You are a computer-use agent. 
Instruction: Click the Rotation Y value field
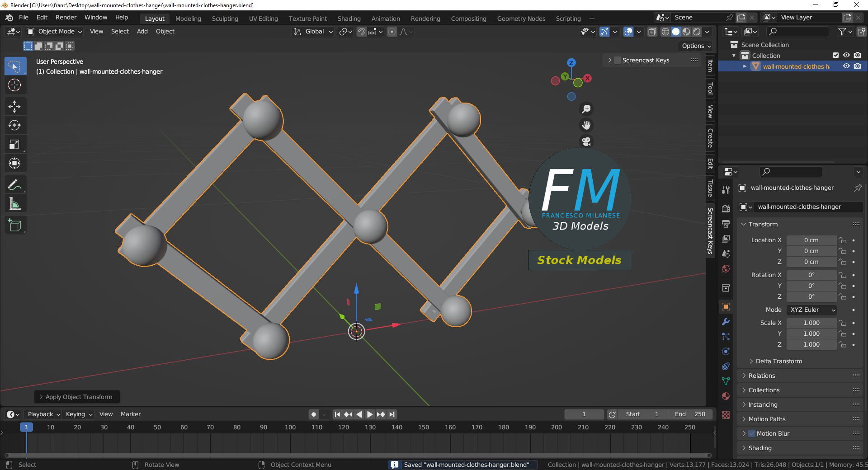[811, 286]
